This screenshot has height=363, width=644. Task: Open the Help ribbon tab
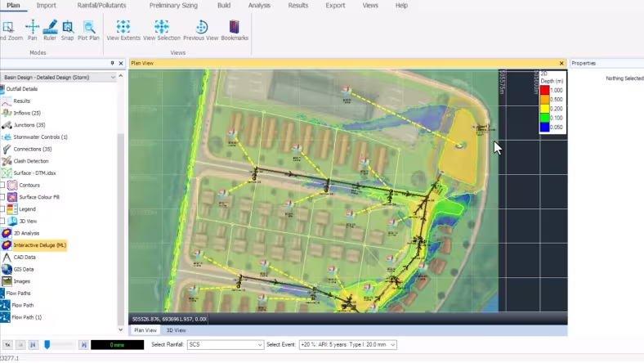(401, 6)
